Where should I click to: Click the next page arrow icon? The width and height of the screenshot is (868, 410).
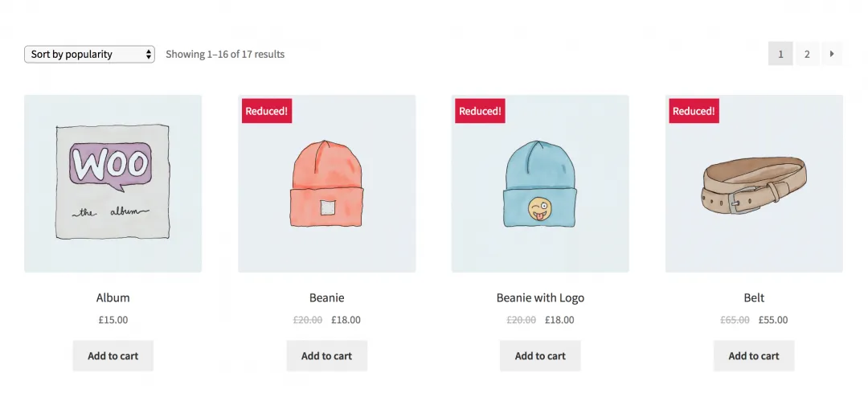[832, 54]
